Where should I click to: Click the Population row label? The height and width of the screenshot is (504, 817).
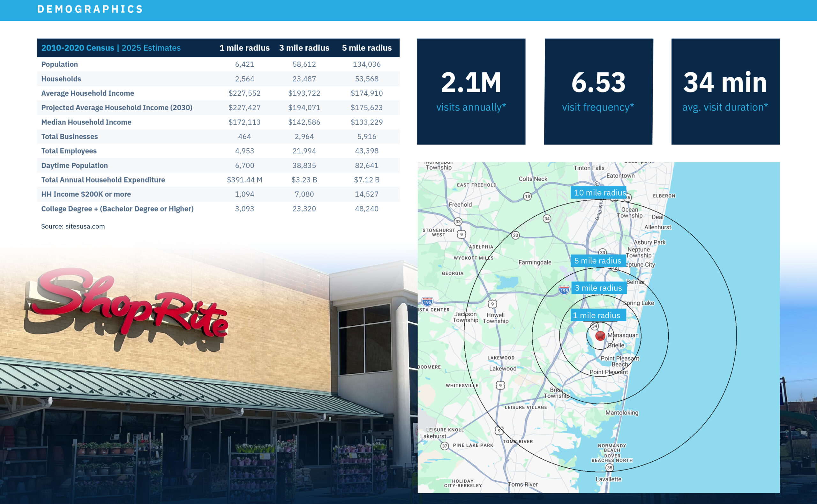(59, 64)
